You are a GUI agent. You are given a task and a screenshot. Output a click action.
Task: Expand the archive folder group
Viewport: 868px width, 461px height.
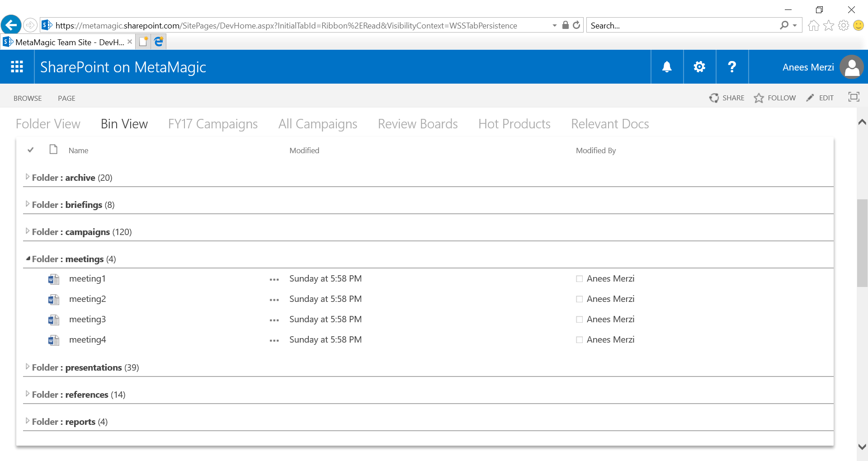pos(28,177)
